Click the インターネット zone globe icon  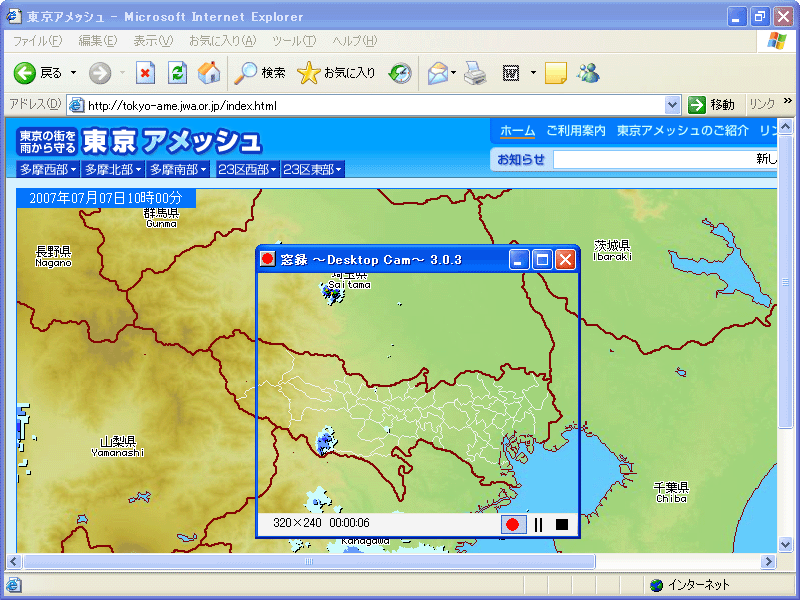tap(657, 585)
